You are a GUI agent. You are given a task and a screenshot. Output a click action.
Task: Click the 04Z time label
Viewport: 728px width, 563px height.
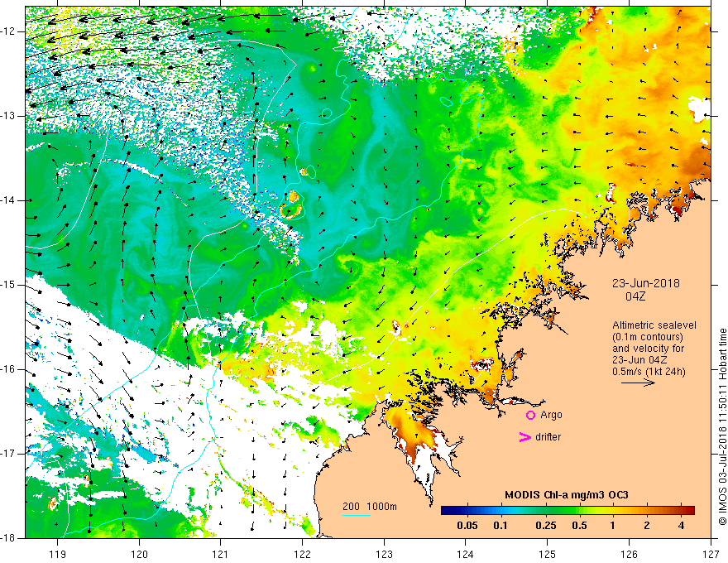point(635,296)
